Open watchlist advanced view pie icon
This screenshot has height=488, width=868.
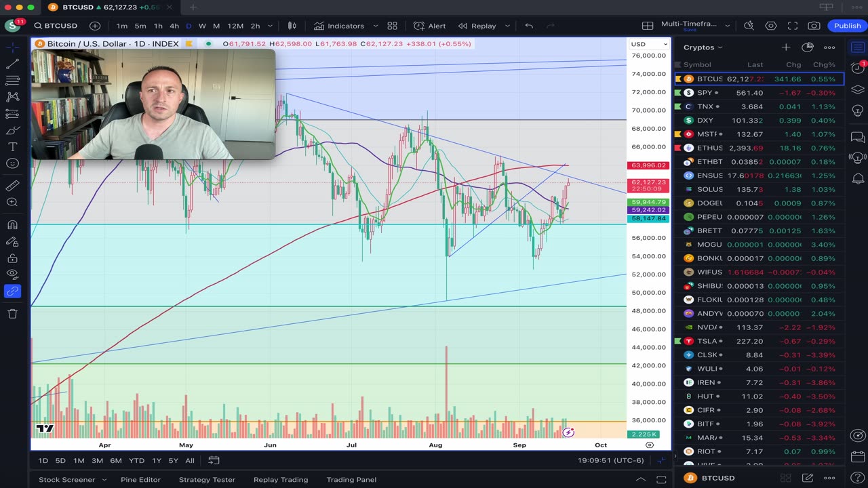(807, 47)
